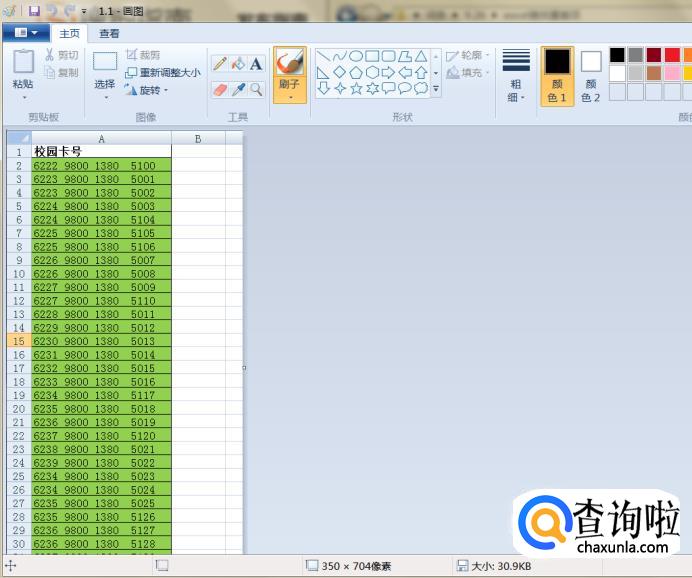The height and width of the screenshot is (578, 692).
Task: Open the Rotate dropdown
Action: click(146, 90)
